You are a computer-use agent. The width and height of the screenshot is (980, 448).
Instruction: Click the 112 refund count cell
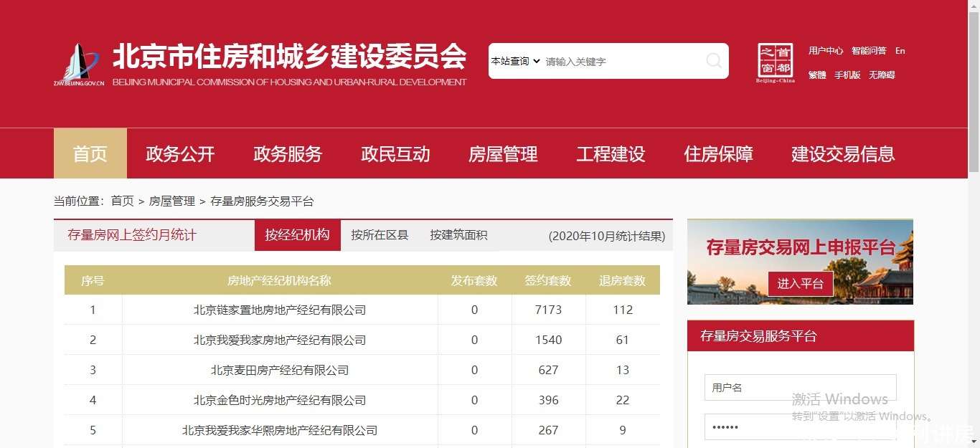click(x=623, y=310)
